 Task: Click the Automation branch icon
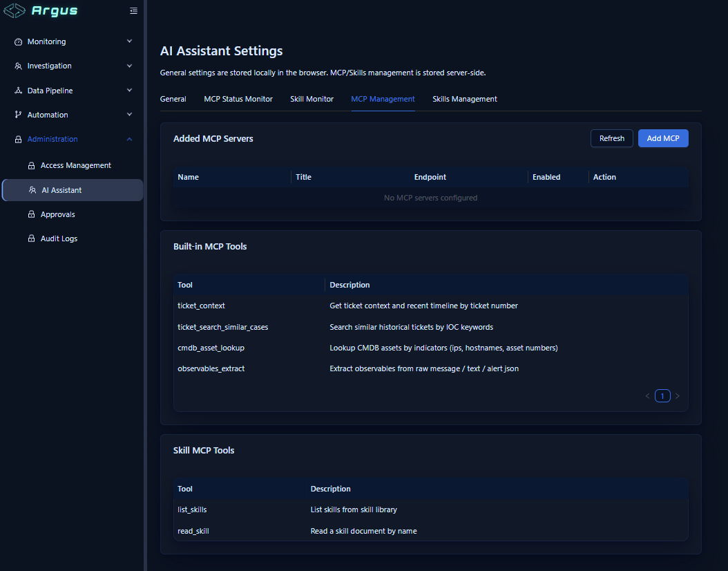(x=18, y=115)
